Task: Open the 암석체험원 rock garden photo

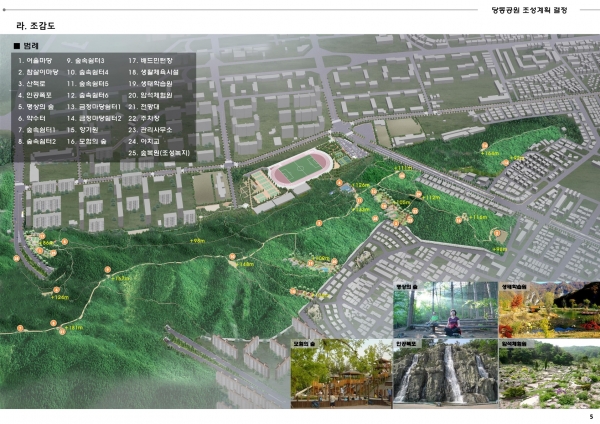Action: point(549,373)
